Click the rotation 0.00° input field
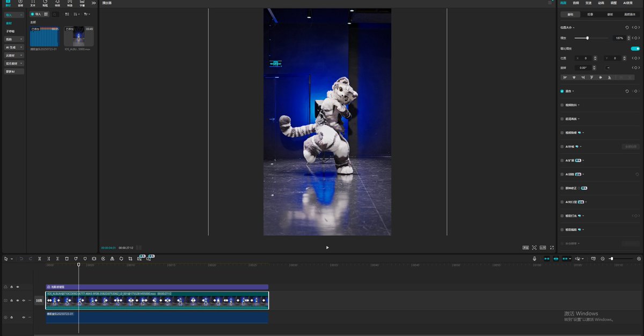 pyautogui.click(x=583, y=68)
